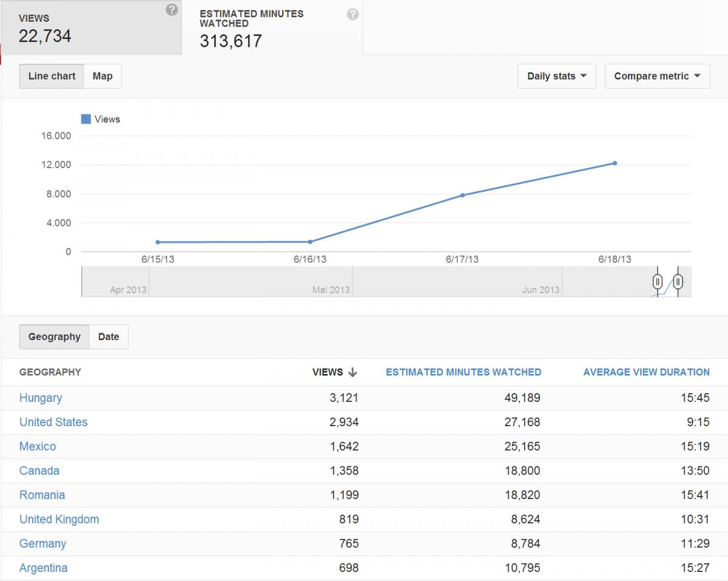The height and width of the screenshot is (581, 728).
Task: Sort by Estimated Minutes Watched column
Action: (463, 372)
